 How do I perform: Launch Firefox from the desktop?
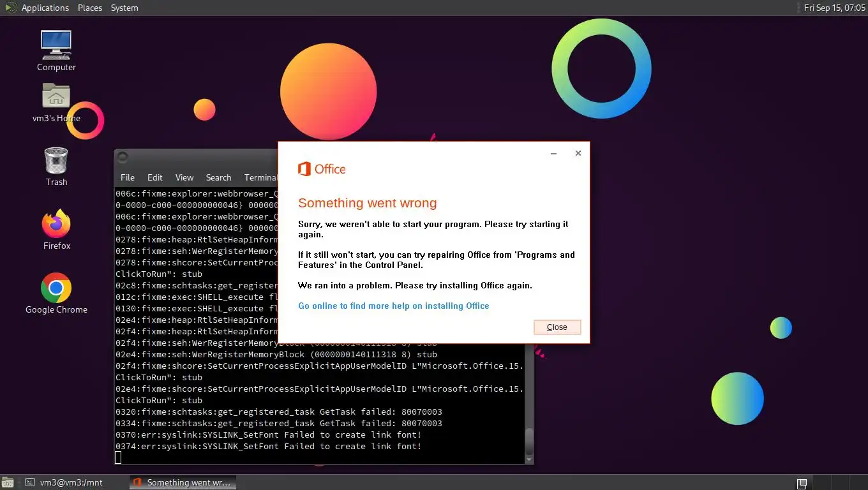pyautogui.click(x=56, y=230)
